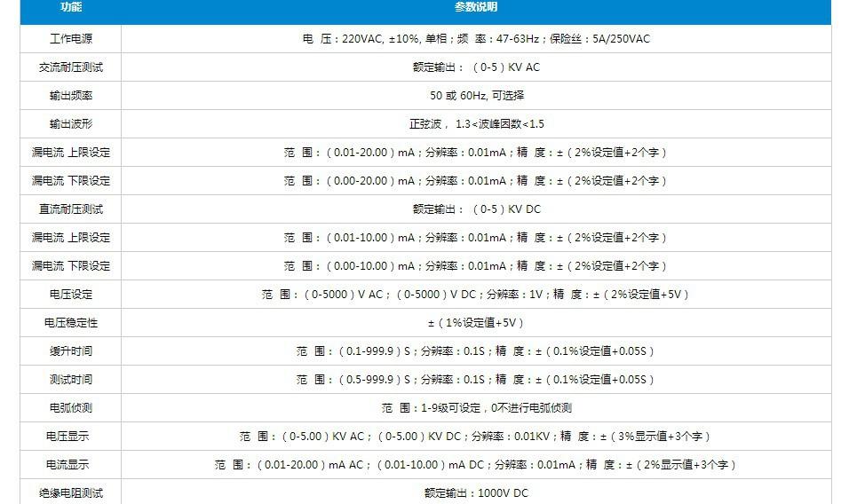Select the 输出波形 row label
This screenshot has width=841, height=504.
click(71, 124)
